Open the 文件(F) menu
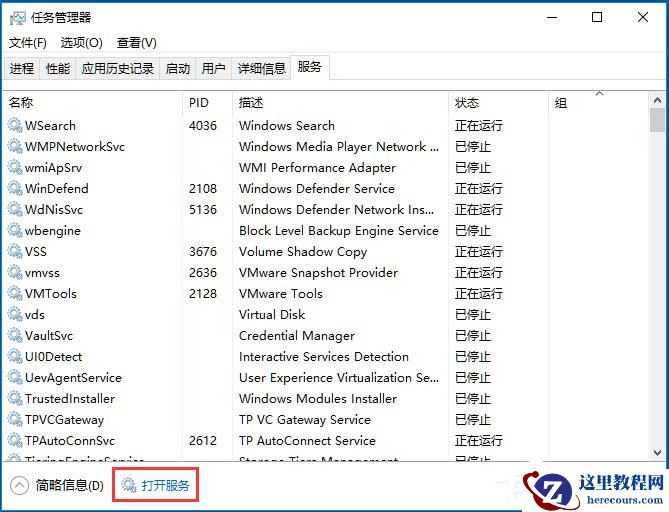 pos(28,43)
